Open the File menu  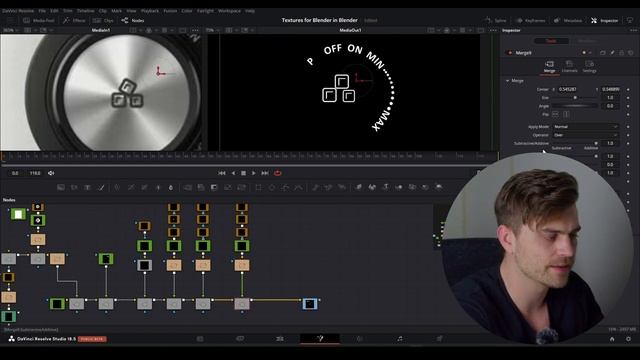point(42,11)
